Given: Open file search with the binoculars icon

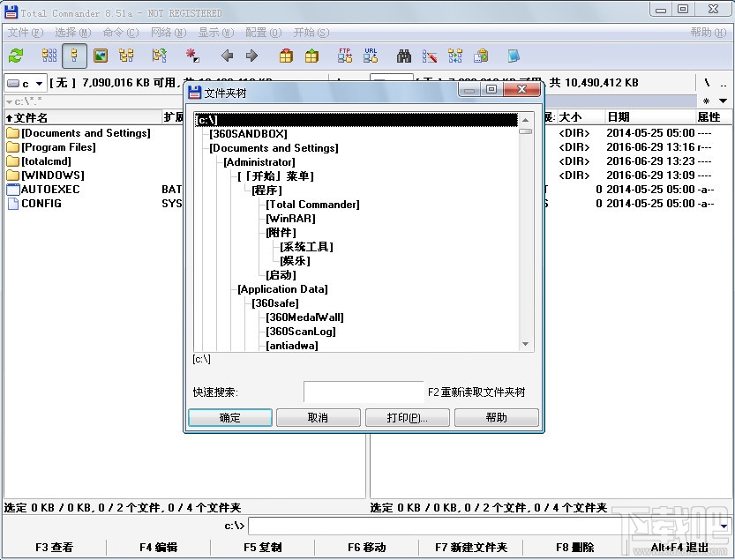Looking at the screenshot, I should point(403,56).
